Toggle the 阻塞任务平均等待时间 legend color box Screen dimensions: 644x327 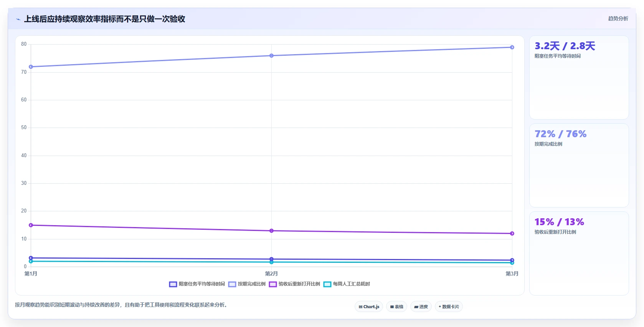[173, 284]
